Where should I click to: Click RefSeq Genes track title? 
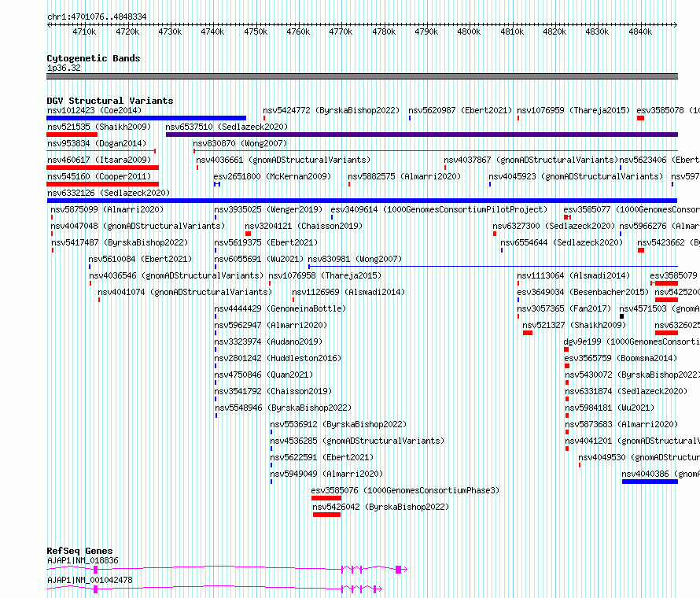pyautogui.click(x=79, y=551)
